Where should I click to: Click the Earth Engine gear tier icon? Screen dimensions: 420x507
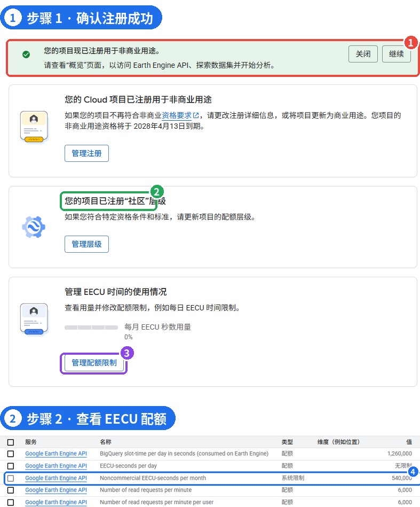(x=34, y=227)
